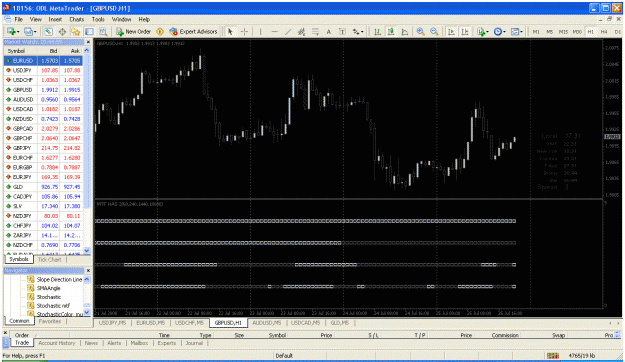The width and height of the screenshot is (625, 362).
Task: Toggle the Data Window crosshair-circle icon
Action: 62,31
